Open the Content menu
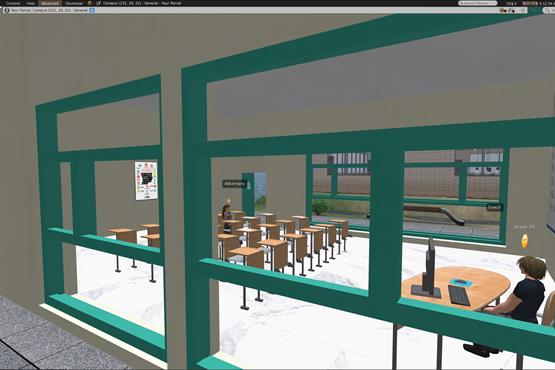Image resolution: width=555 pixels, height=370 pixels. click(13, 3)
